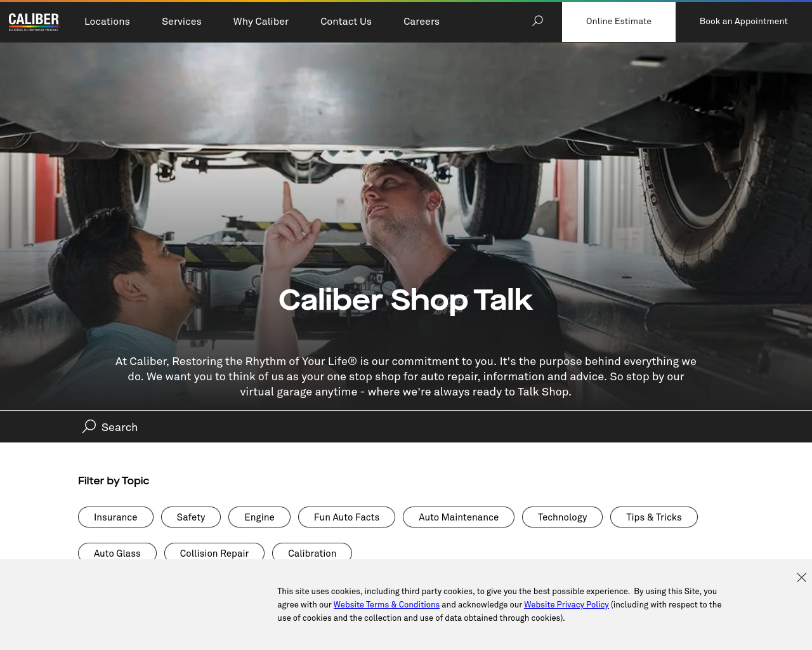Dismiss the cookie notice with the X
This screenshot has width=812, height=650.
(x=802, y=578)
